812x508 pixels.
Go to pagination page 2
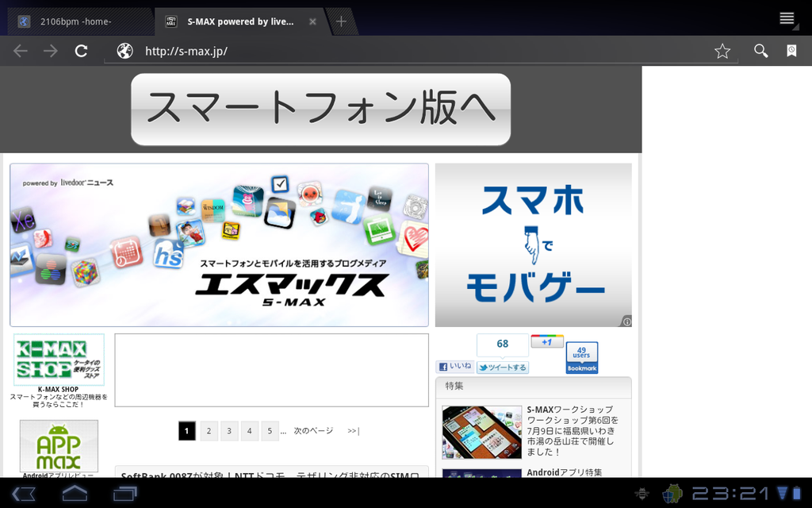click(209, 431)
